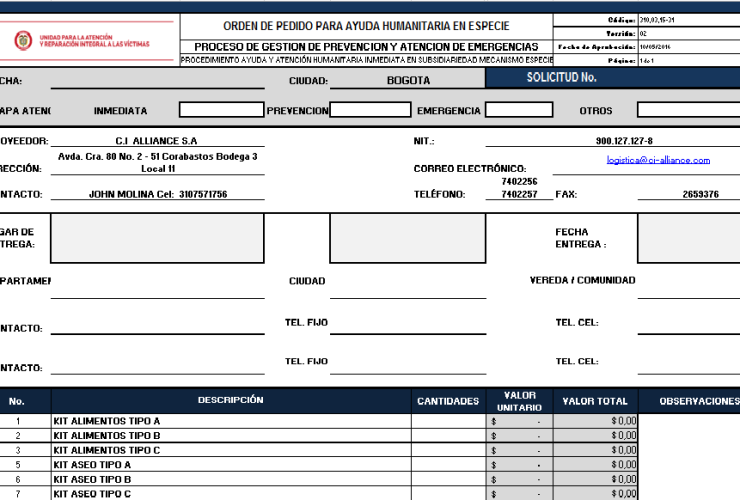740x500 pixels.
Task: Select the KIT ALIMENTOS TIPO A row
Action: coord(230,421)
